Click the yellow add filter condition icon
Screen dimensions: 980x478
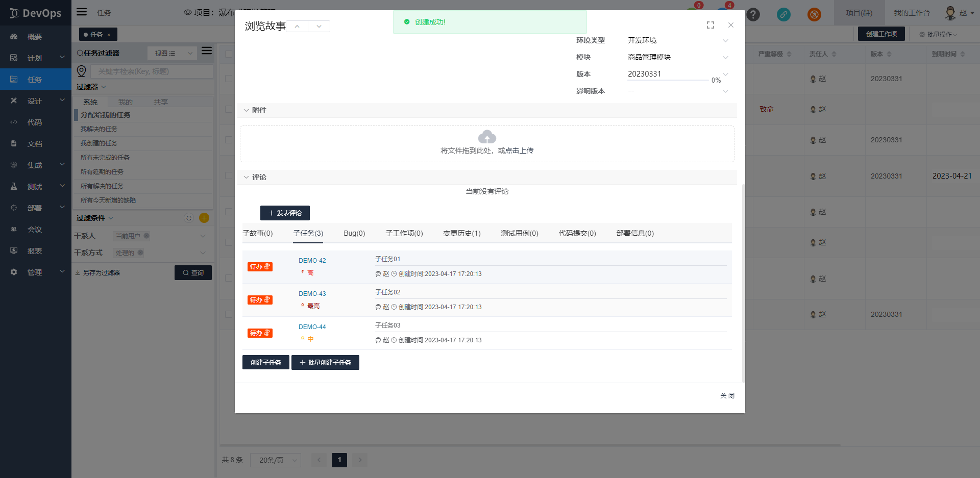(x=204, y=218)
